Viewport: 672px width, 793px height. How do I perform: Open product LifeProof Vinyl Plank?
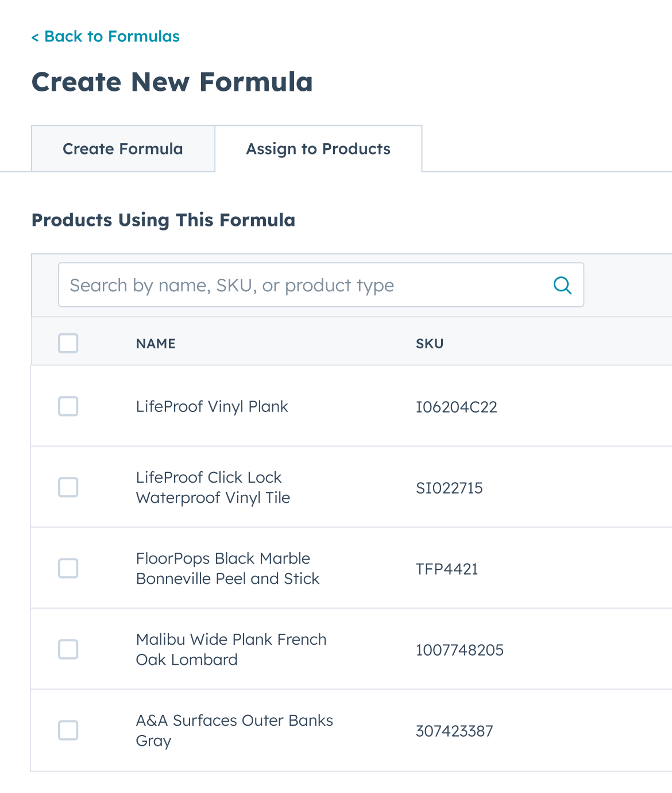tap(212, 406)
